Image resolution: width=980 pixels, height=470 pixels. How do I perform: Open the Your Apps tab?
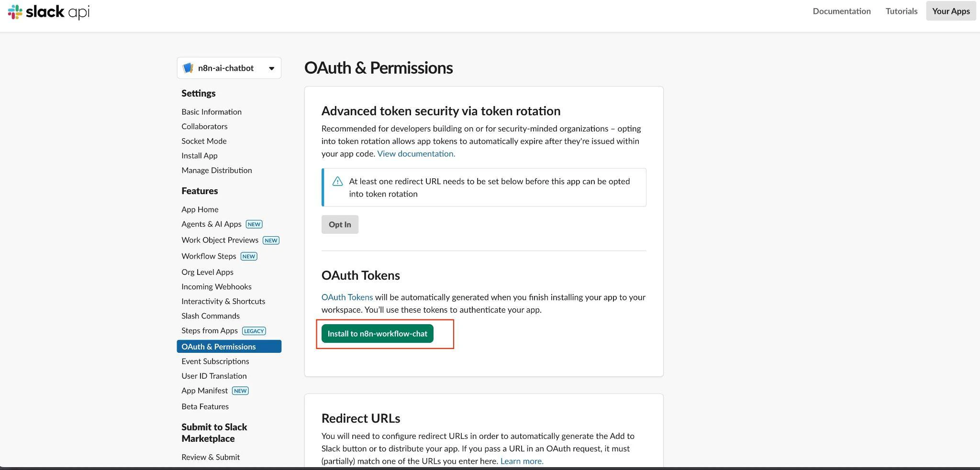pyautogui.click(x=950, y=11)
